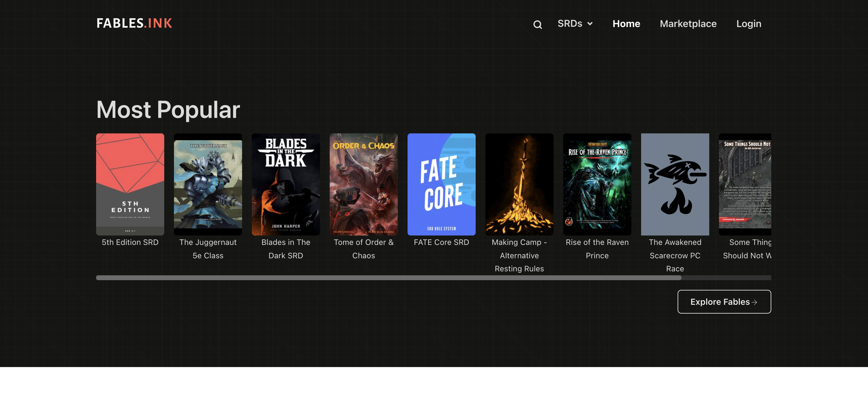Open the Some Things Should Not cover

(745, 184)
